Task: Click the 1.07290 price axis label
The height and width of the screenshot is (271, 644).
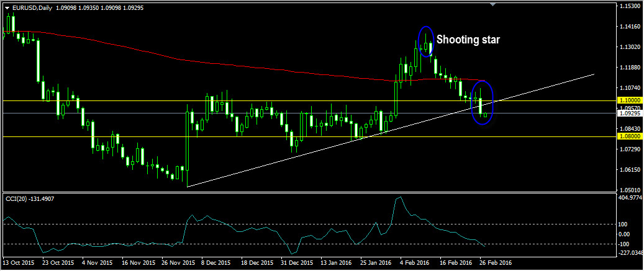Action: (x=631, y=149)
